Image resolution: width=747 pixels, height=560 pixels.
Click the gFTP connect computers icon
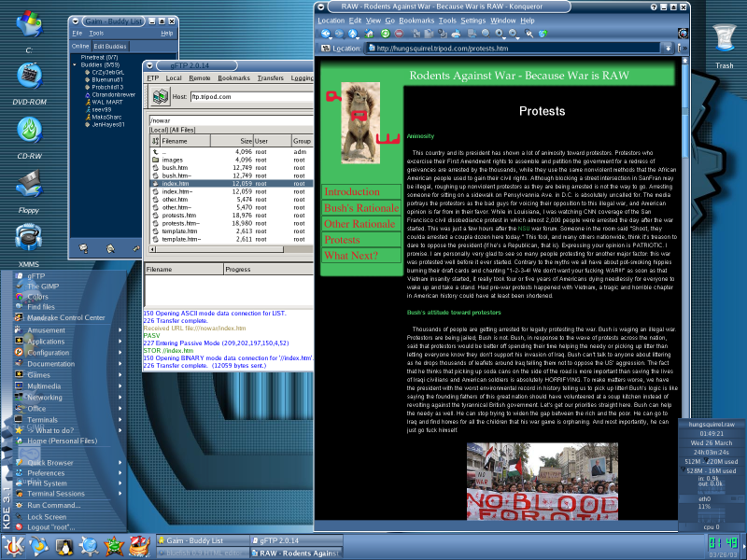(x=161, y=97)
